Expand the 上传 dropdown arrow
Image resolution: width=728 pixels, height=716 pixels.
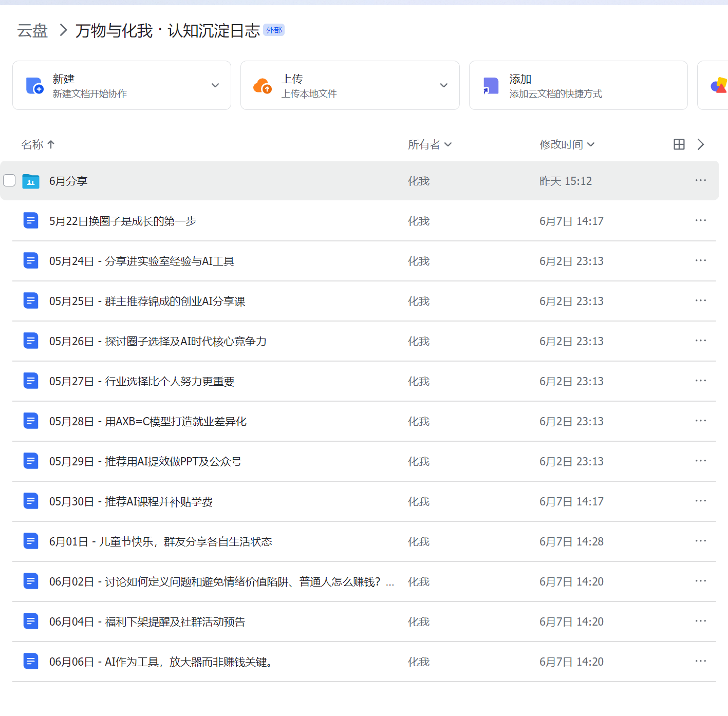[444, 85]
